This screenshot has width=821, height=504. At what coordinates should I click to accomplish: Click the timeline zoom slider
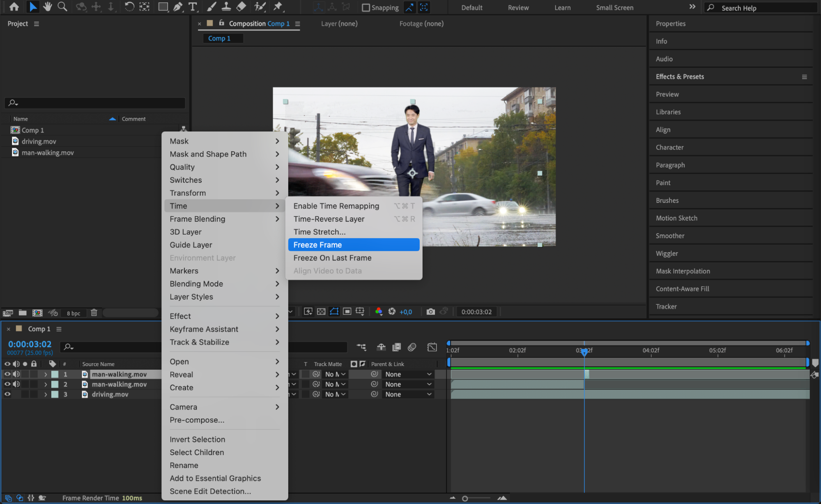[465, 498]
